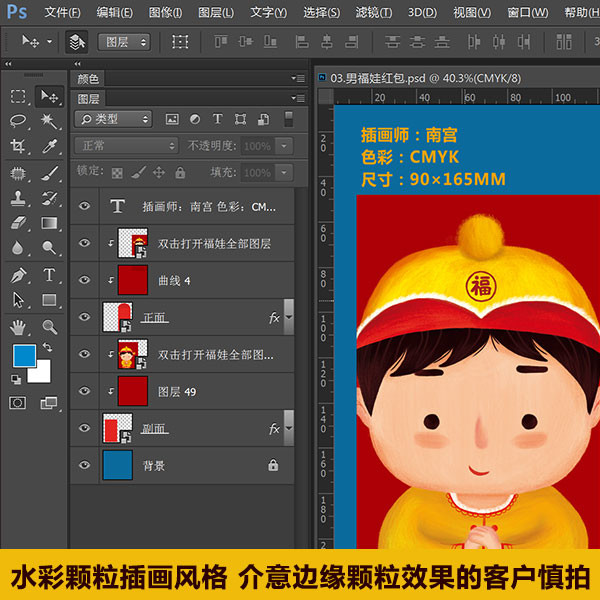Open the 填充 fill dropdown arrow

(284, 173)
